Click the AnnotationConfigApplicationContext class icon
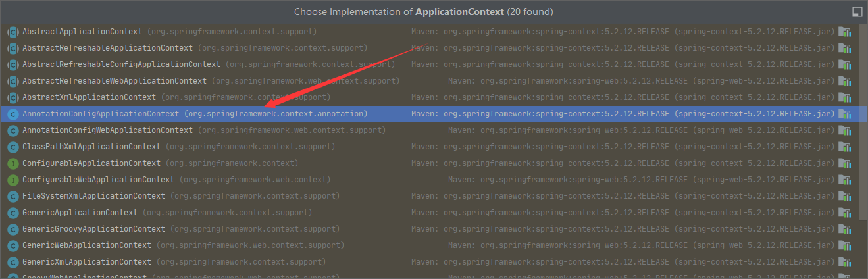 tap(13, 114)
